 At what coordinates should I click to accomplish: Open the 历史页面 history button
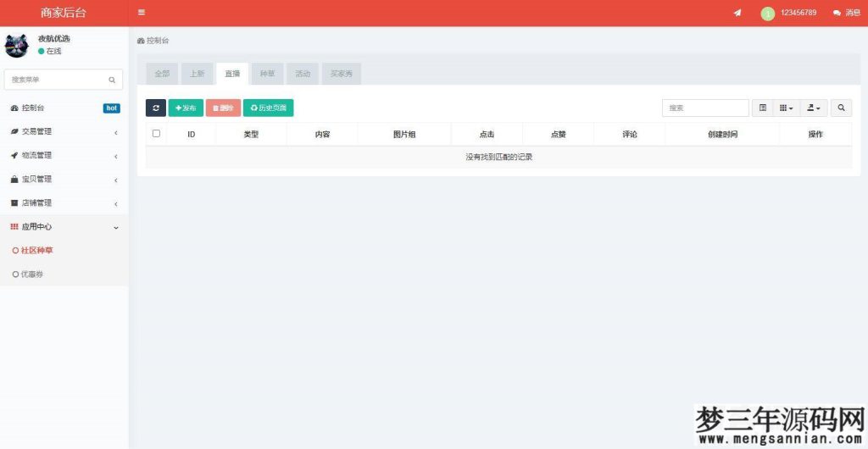click(x=269, y=108)
